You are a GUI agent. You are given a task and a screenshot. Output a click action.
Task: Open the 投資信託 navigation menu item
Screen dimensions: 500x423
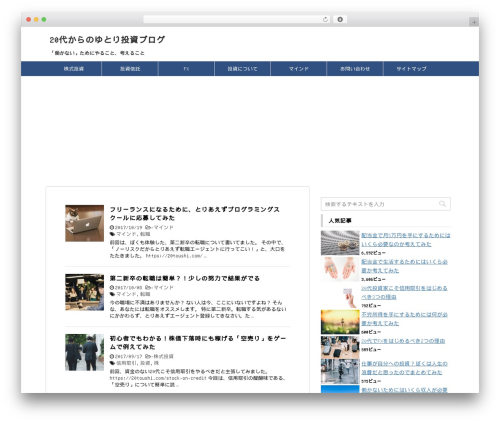click(130, 69)
